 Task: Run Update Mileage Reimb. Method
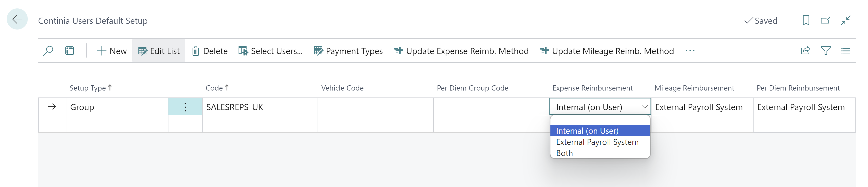tap(606, 51)
